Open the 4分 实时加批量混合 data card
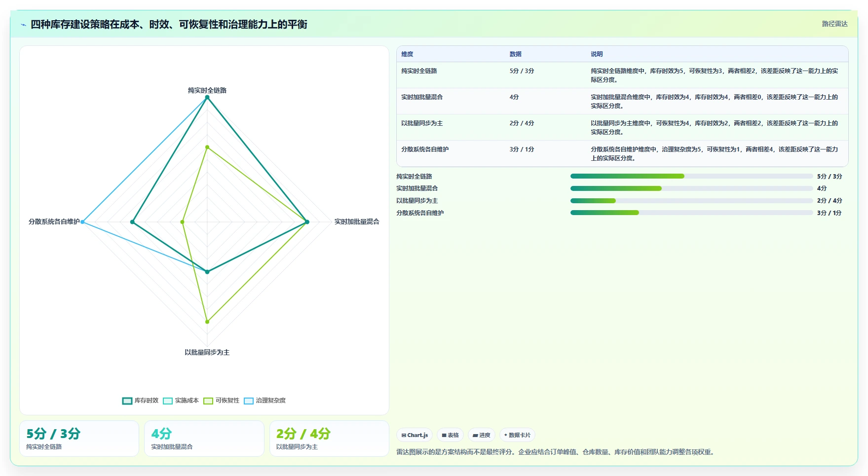868x476 pixels. tap(204, 439)
